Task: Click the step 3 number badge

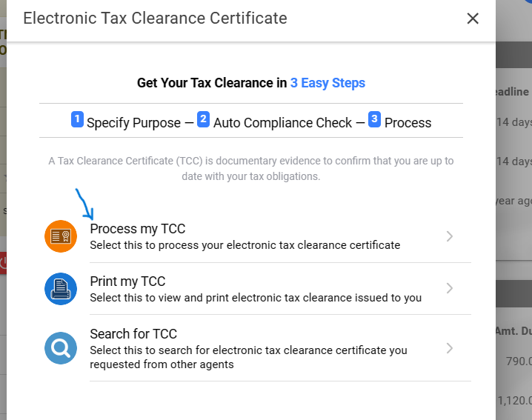Action: pos(375,119)
